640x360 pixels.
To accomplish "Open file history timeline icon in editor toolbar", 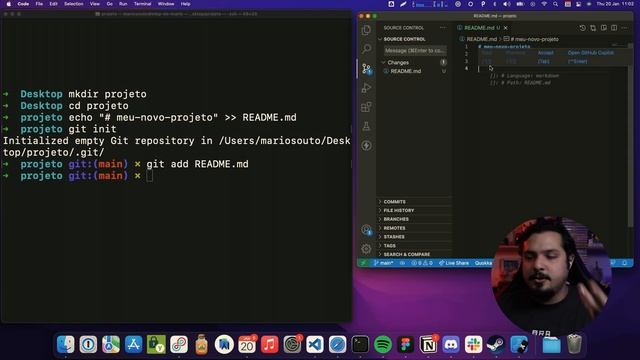I will coord(582,28).
